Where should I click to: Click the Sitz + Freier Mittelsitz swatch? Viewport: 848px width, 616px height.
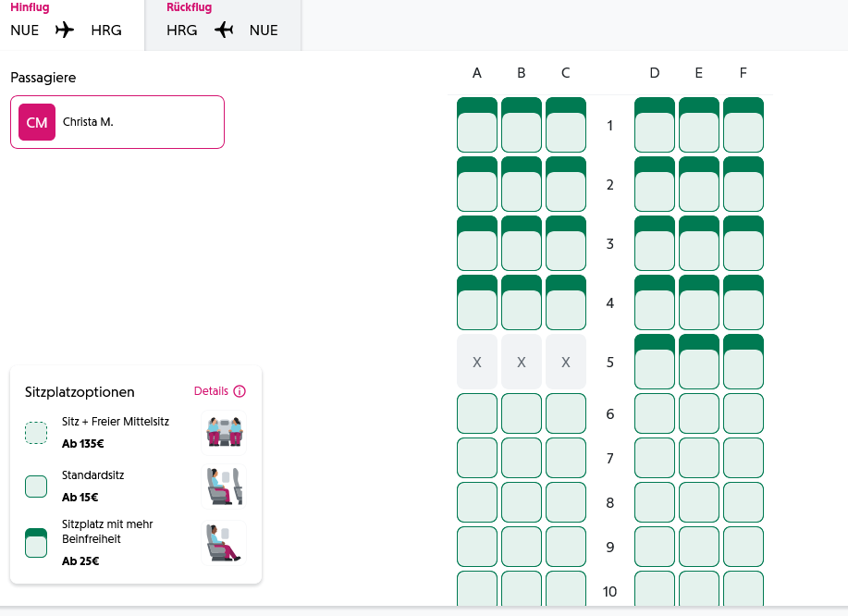[x=36, y=433]
